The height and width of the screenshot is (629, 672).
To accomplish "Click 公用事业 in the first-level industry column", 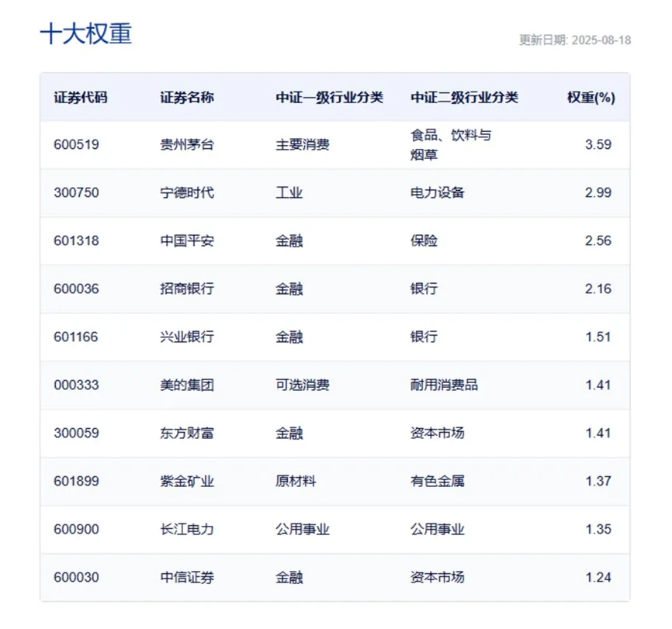I will (x=303, y=529).
